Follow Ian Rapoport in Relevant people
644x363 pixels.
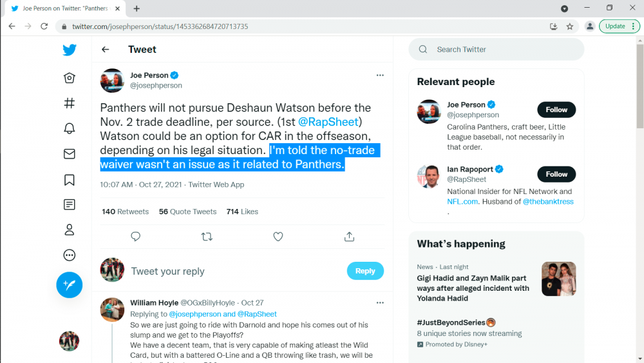click(556, 174)
